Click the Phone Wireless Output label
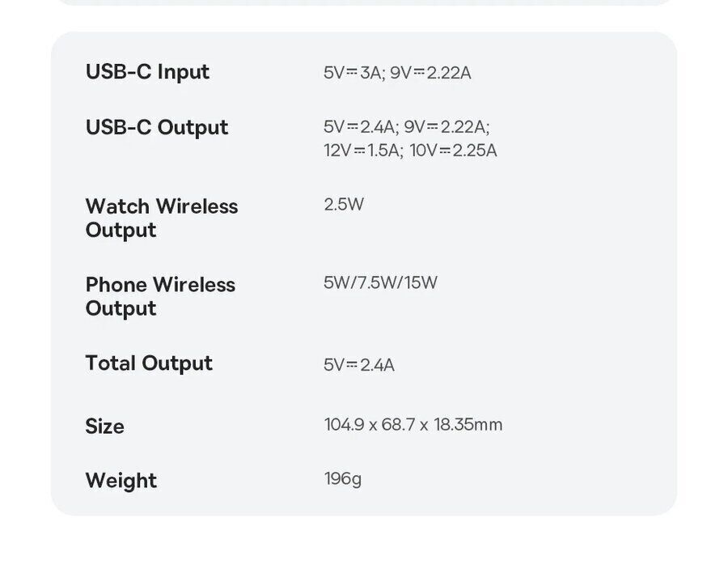The width and height of the screenshot is (728, 573). (160, 296)
